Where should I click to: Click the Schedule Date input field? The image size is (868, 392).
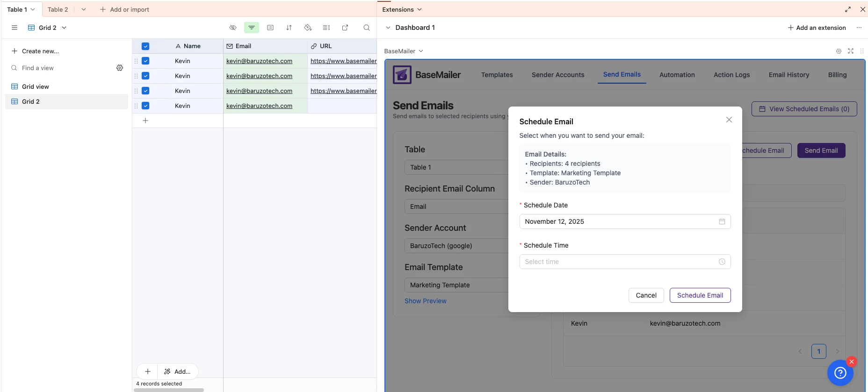pos(625,221)
